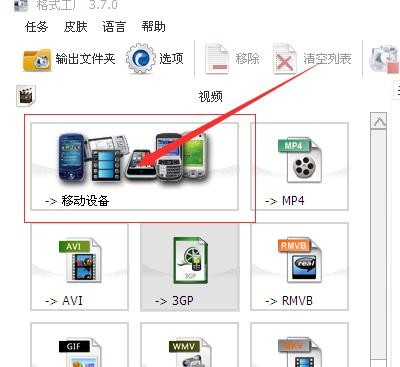The width and height of the screenshot is (400, 367).
Task: Choose the MP4 conversion icon
Action: click(299, 161)
